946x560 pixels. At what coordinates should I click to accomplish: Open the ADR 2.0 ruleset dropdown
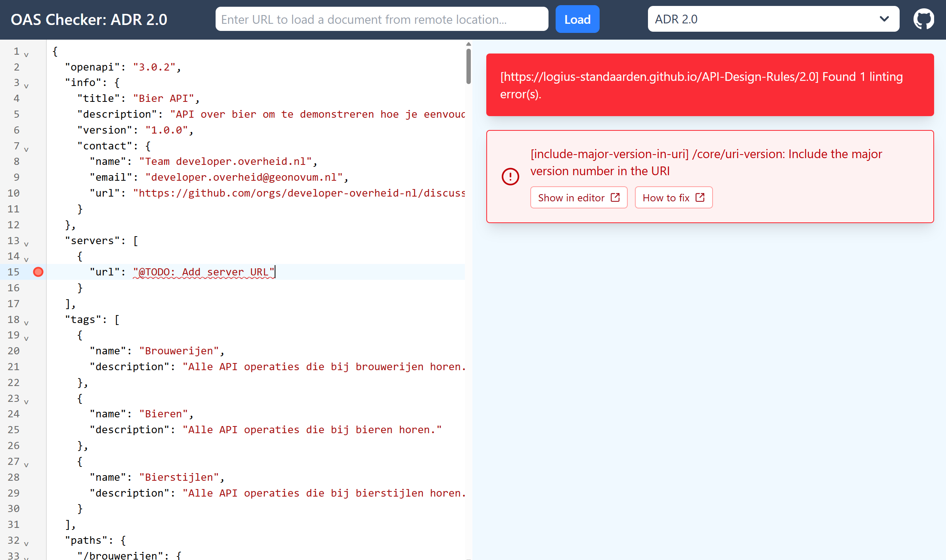coord(773,19)
